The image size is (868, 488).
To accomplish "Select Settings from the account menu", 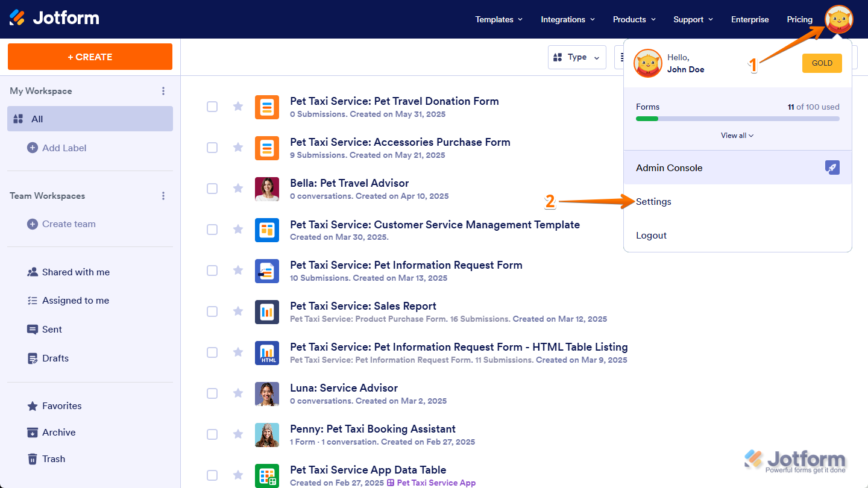I will [x=653, y=201].
